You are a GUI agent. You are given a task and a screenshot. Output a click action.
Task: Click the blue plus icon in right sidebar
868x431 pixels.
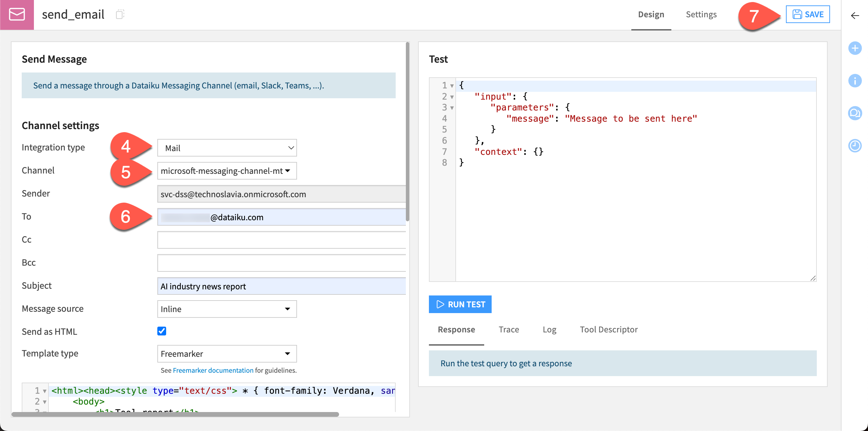click(x=855, y=48)
